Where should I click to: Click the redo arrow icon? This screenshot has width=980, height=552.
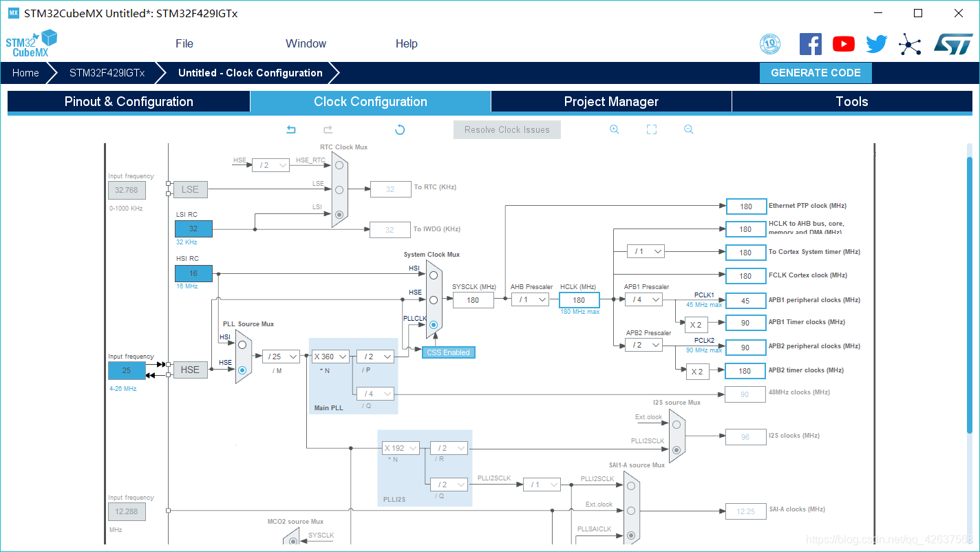pyautogui.click(x=328, y=129)
